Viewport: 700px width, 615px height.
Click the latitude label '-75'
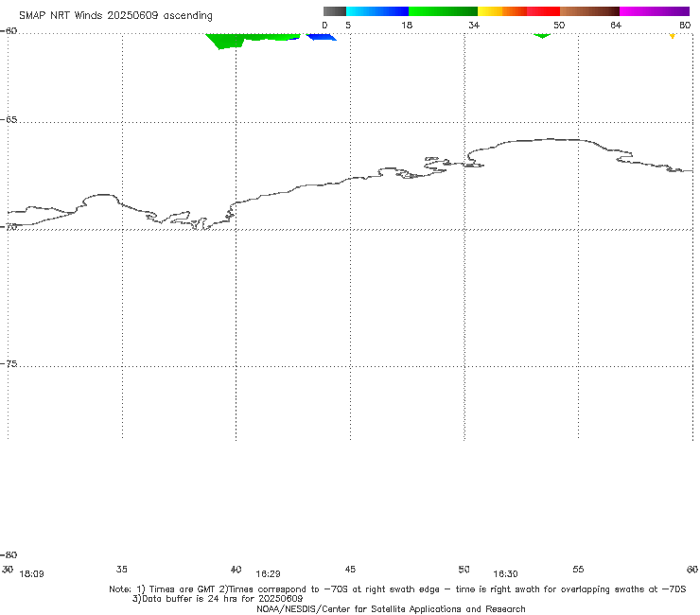9,364
